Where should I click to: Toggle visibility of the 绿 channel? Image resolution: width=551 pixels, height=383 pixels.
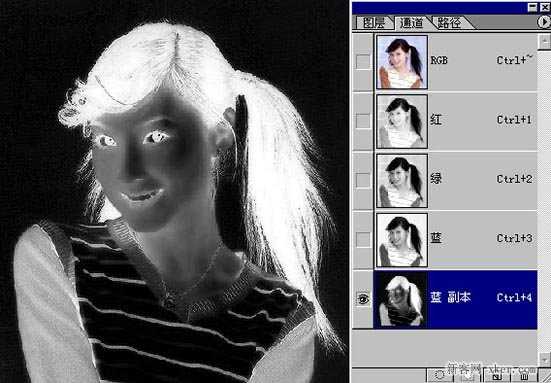coord(362,180)
